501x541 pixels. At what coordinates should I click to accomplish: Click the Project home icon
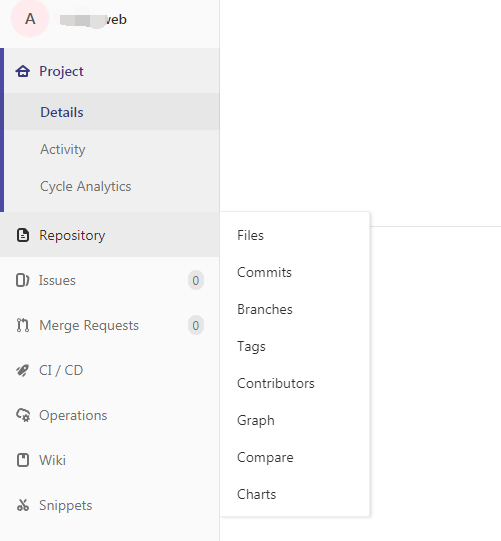click(23, 71)
